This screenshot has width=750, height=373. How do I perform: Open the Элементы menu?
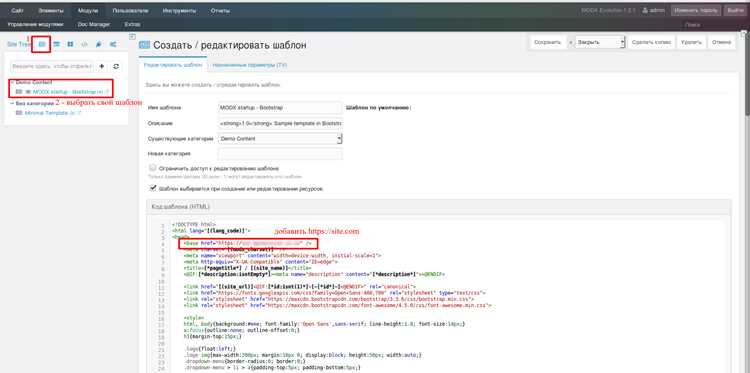pos(51,10)
